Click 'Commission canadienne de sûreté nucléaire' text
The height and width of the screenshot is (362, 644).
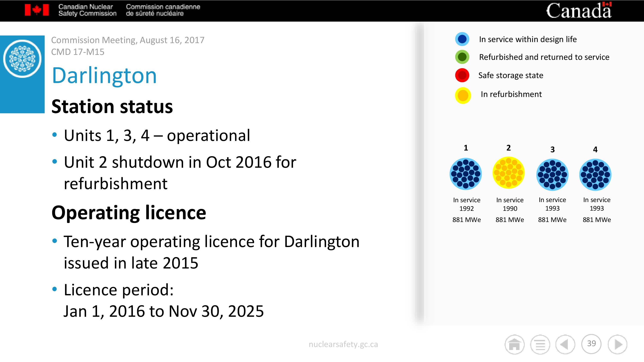point(163,10)
